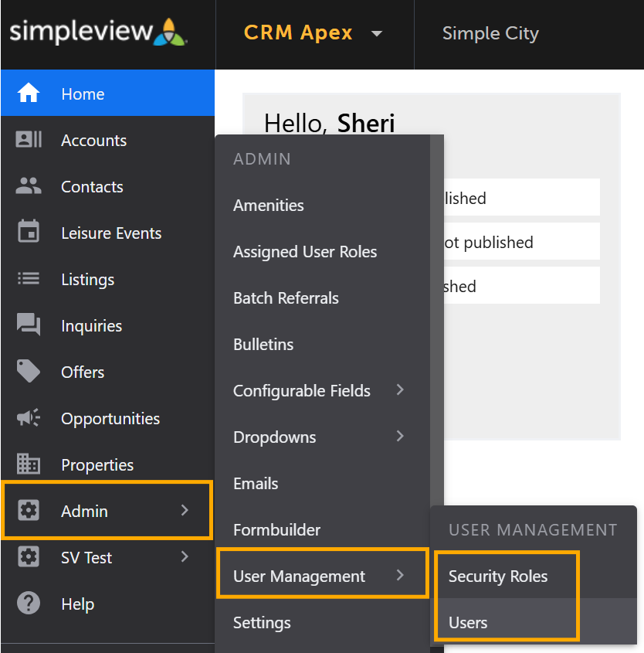Open the Inquiries section
644x653 pixels.
[x=107, y=325]
